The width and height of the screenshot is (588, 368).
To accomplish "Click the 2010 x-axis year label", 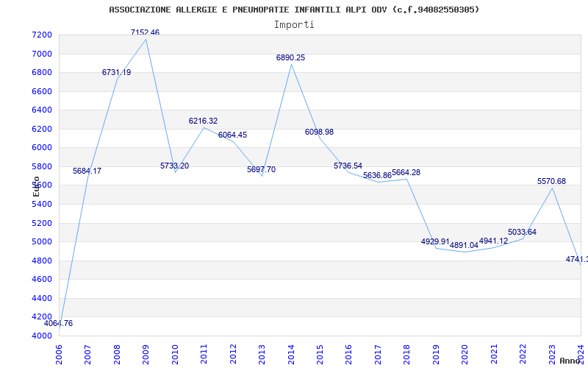I will tap(175, 354).
